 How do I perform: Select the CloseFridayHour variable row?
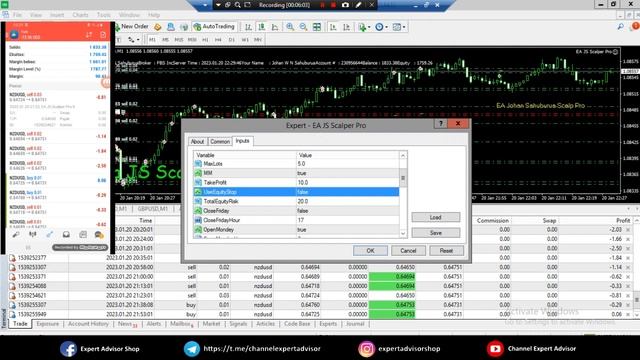click(x=296, y=220)
